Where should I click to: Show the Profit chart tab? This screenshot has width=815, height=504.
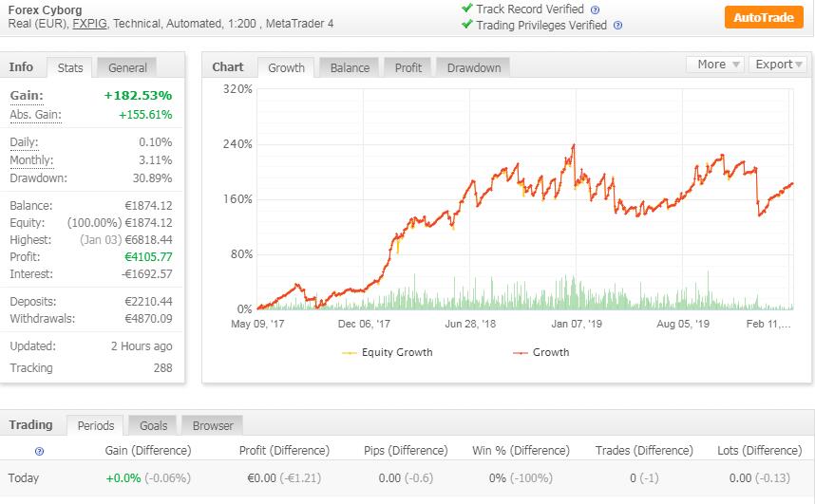tap(408, 67)
